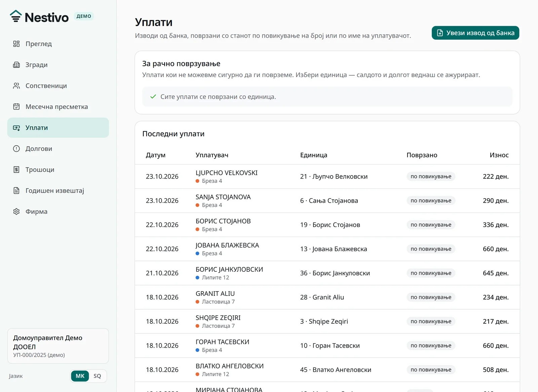Click 660 ден. in ЈОВАНА БЛАЖЕВСКА row
Screen dimensions: 538x392
click(x=496, y=249)
